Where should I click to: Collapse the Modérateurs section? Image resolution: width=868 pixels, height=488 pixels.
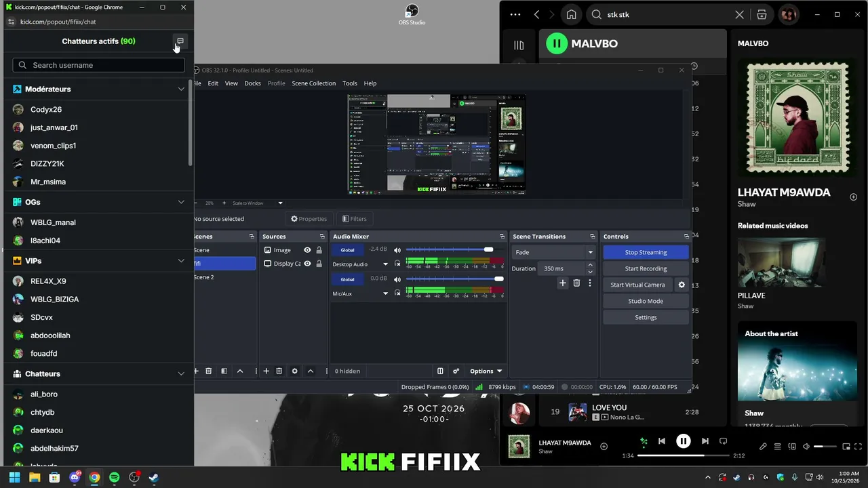(x=181, y=89)
